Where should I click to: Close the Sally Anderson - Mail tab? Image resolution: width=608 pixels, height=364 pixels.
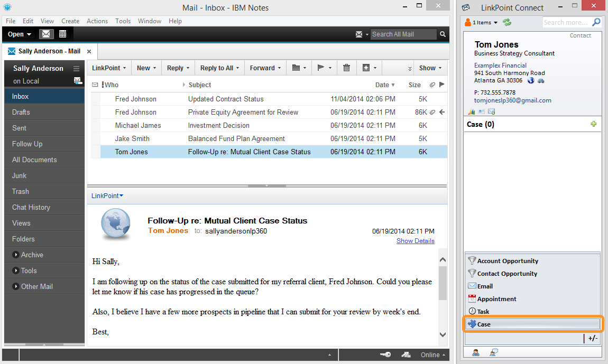(89, 52)
